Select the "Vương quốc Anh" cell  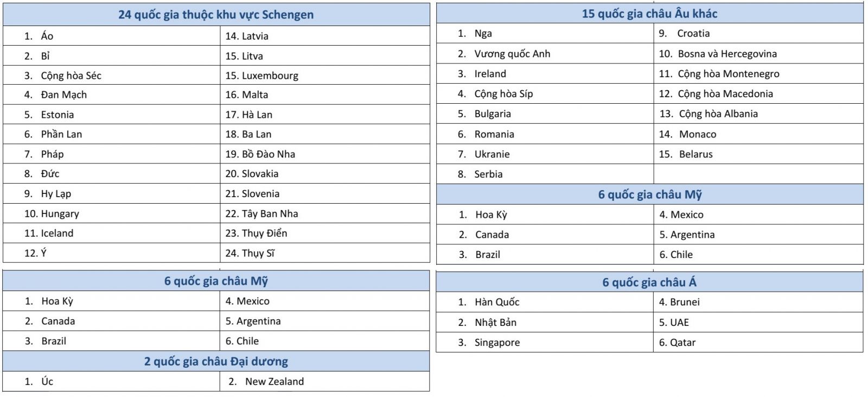pos(512,54)
